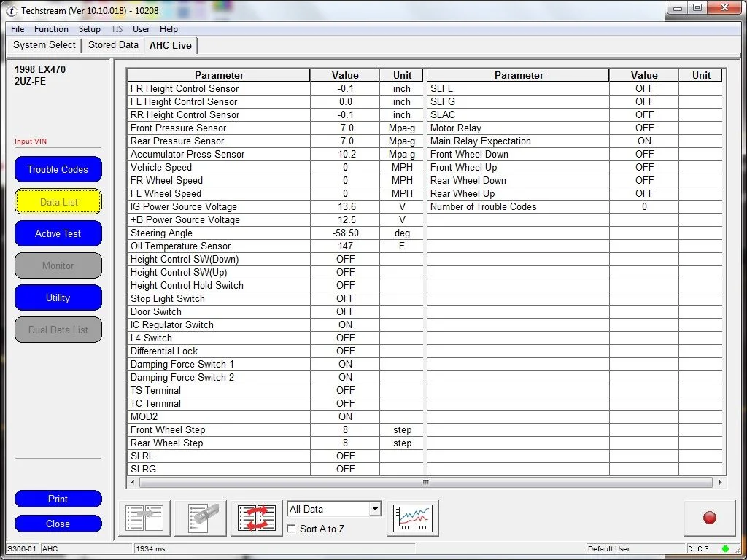Switch to the System Select tab
Viewport: 747px width, 560px height.
44,45
